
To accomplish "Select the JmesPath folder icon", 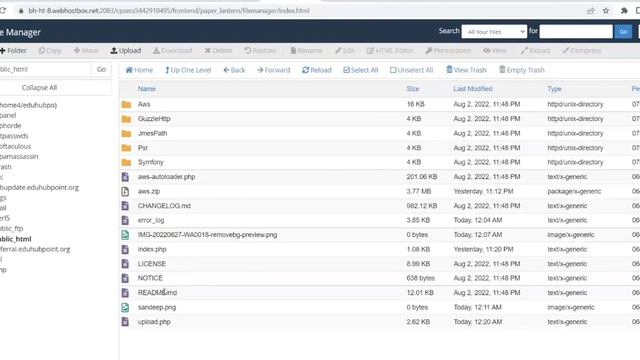I will point(127,133).
